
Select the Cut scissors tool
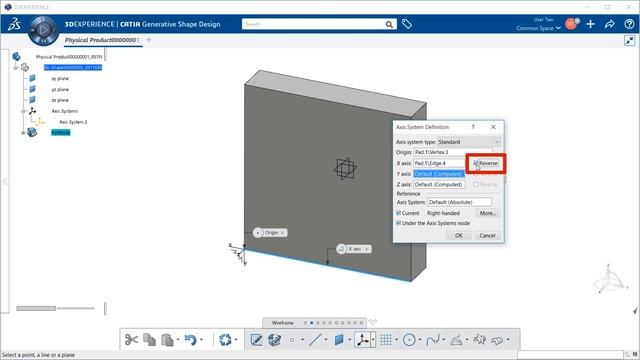tap(131, 340)
